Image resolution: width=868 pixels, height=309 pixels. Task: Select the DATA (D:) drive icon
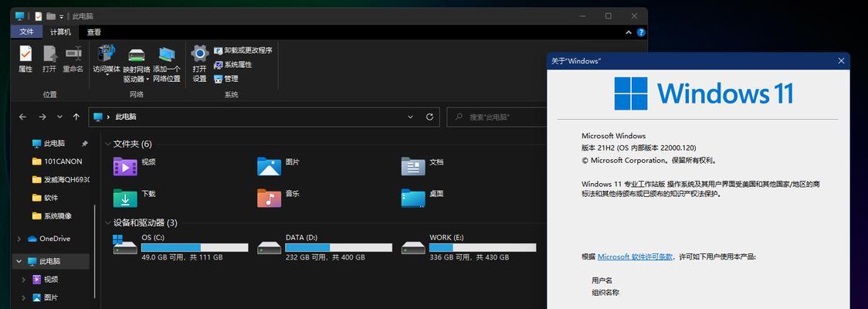point(269,247)
